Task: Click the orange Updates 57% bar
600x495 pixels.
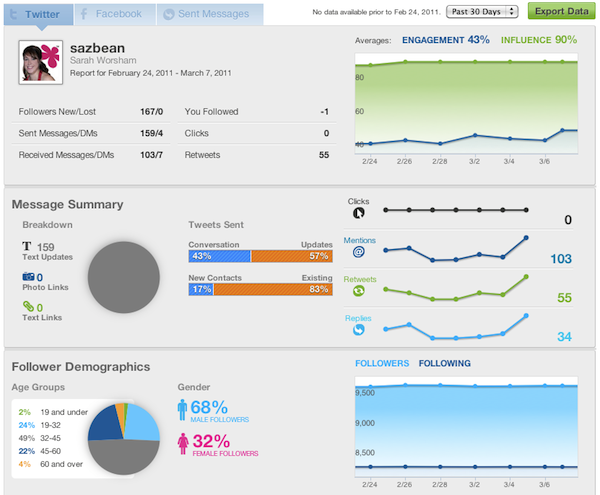Action: coord(291,256)
